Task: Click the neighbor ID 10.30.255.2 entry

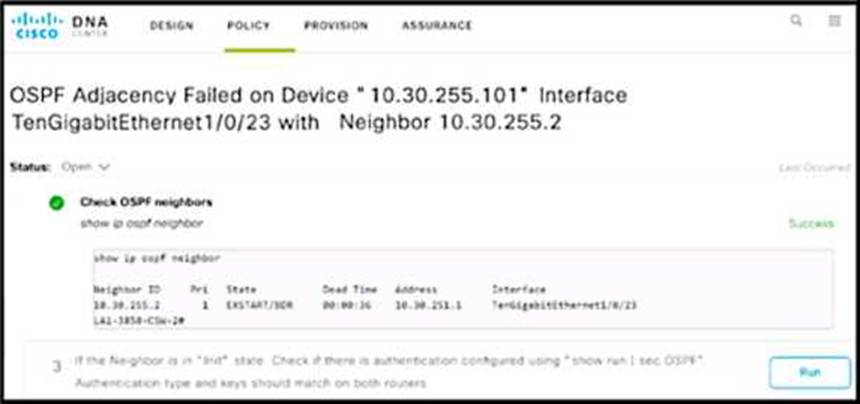Action: click(x=127, y=306)
